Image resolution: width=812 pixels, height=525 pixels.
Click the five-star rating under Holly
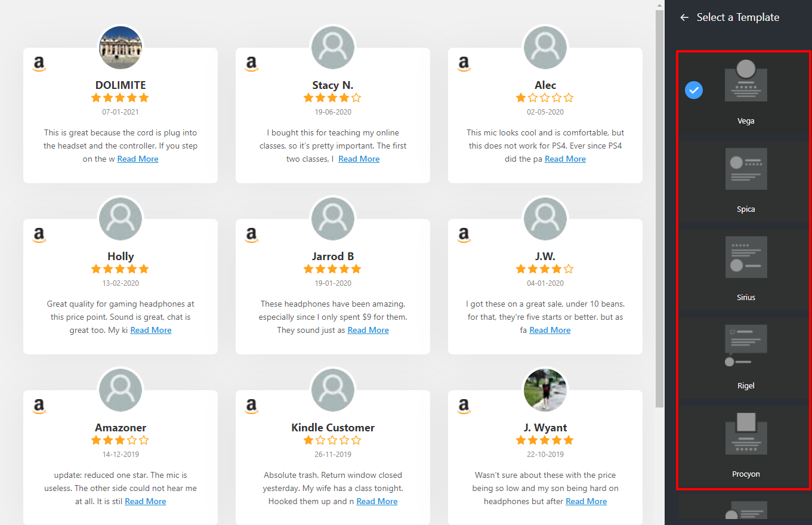120,269
